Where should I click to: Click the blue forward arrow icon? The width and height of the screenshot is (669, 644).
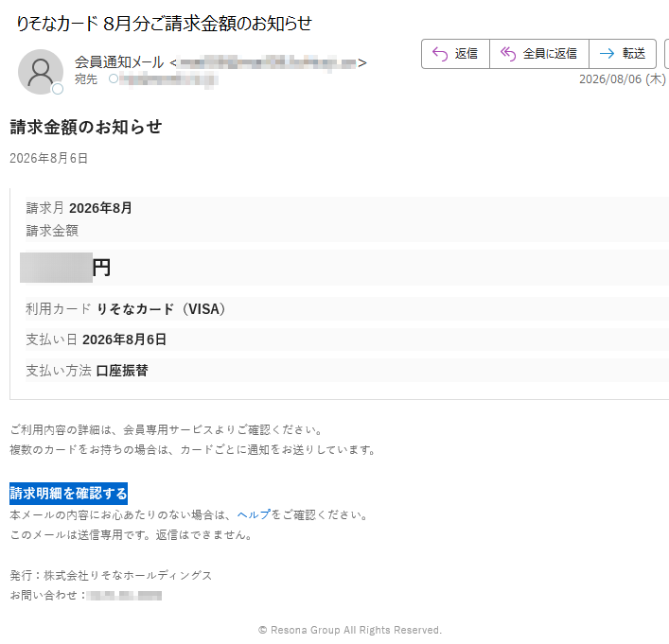(x=607, y=54)
